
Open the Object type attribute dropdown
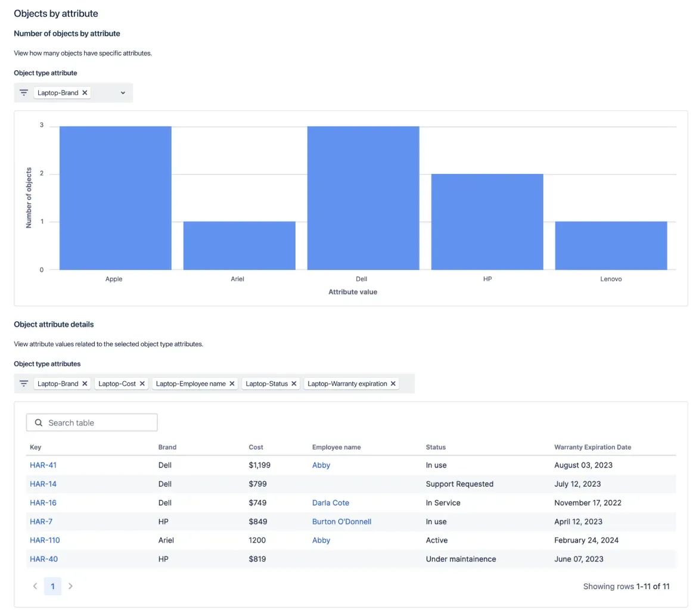pos(122,92)
